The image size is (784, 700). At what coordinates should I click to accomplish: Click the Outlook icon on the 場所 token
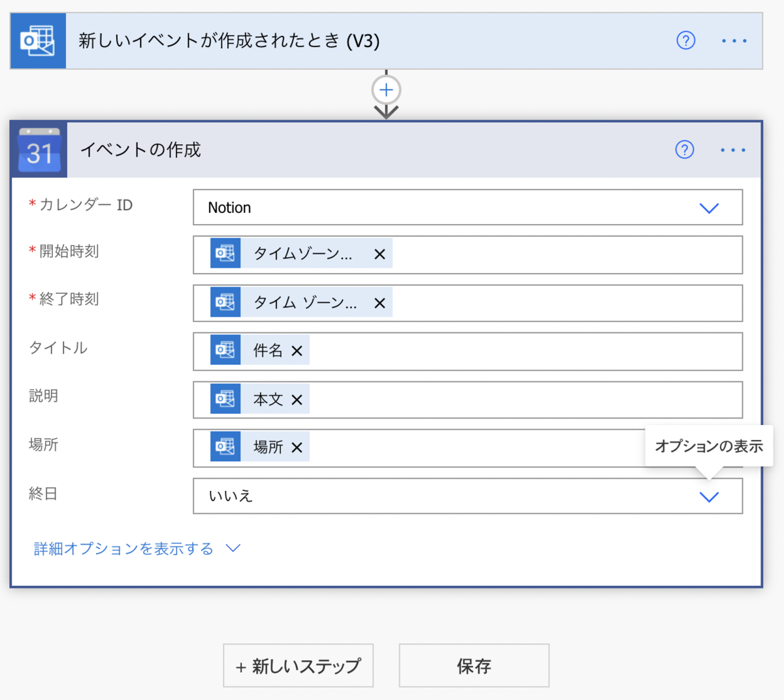[225, 447]
